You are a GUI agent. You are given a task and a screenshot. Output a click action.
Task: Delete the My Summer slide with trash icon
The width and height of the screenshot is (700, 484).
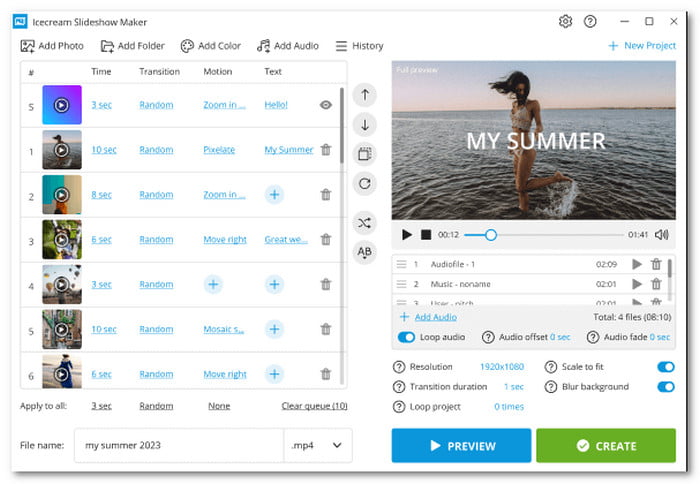[326, 150]
